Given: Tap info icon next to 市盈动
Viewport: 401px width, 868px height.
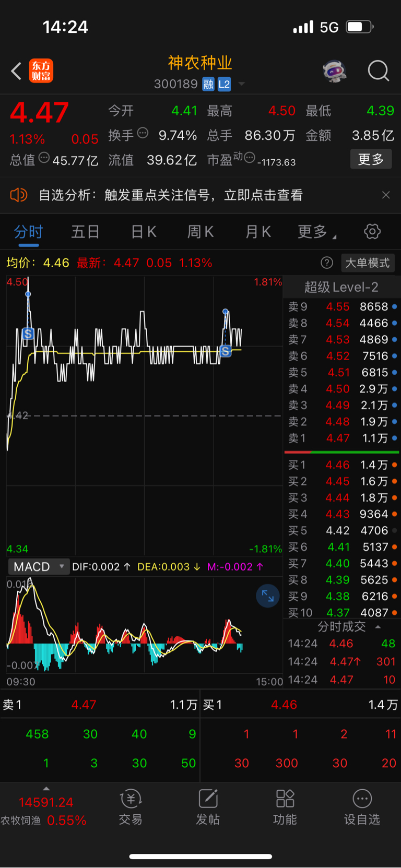Looking at the screenshot, I should click(250, 157).
